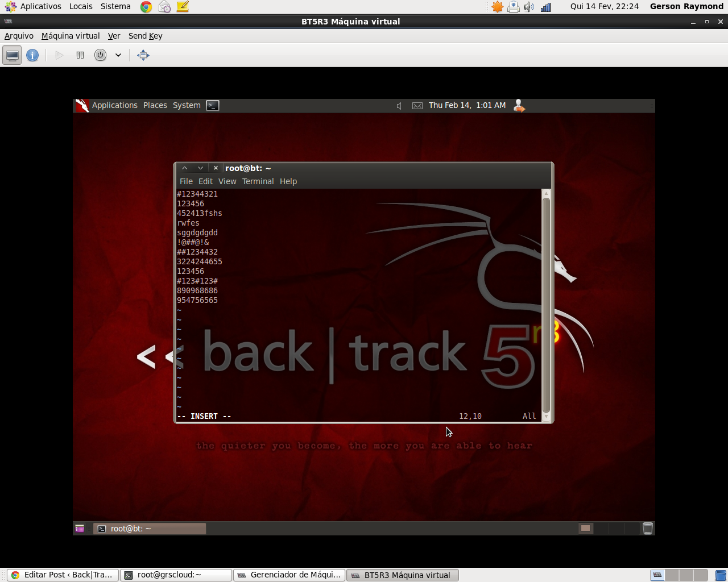Open the Gerson Raymond user menu
This screenshot has height=582, width=728.
(686, 6)
